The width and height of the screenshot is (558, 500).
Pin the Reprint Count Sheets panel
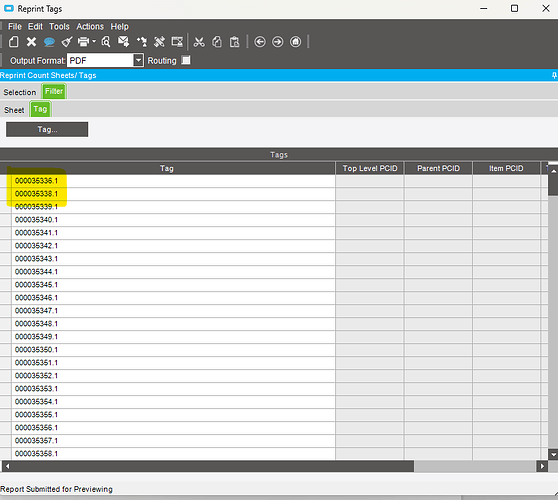click(554, 75)
